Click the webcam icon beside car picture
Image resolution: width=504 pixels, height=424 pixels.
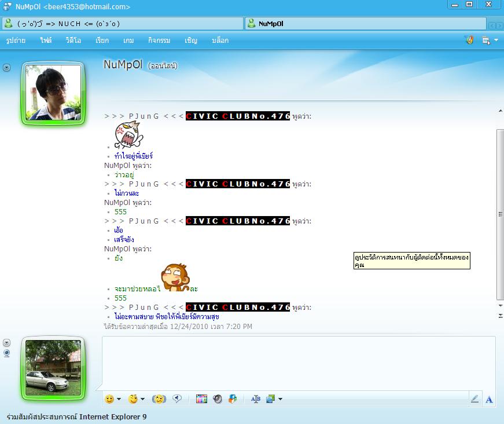(x=7, y=353)
